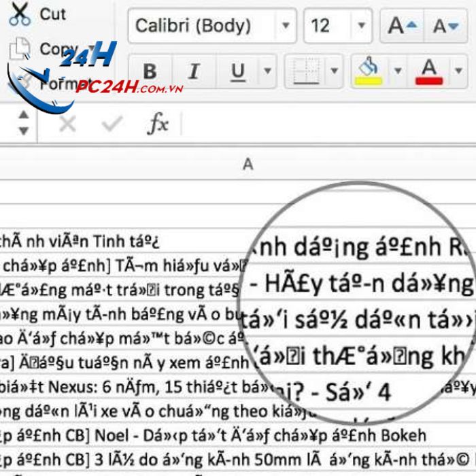Select column A header
Image resolution: width=476 pixels, height=476 pixels.
pos(248,165)
